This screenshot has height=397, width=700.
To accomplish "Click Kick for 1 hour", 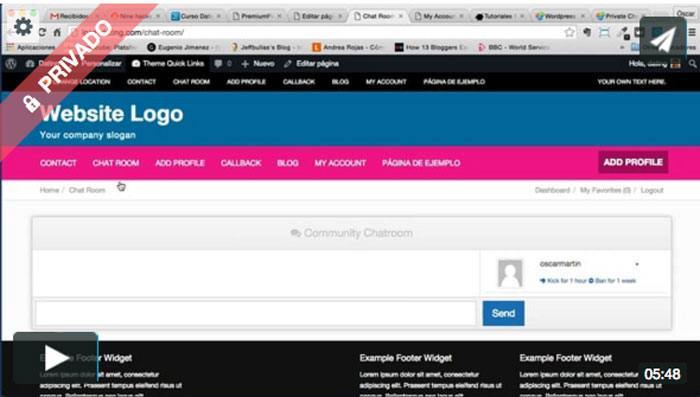I will 563,281.
